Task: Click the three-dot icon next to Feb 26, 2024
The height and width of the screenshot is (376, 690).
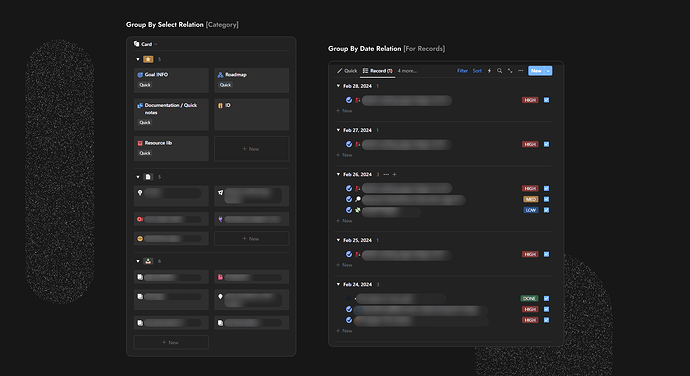Action: (386, 174)
